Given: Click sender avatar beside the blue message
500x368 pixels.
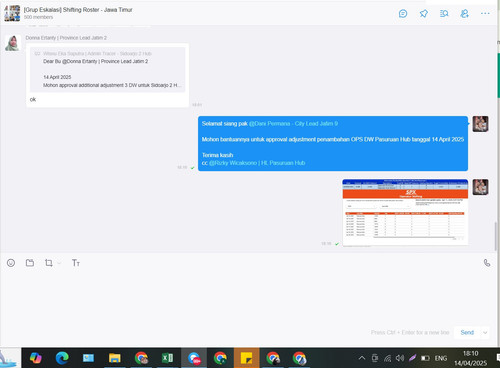Looking at the screenshot, I should [x=480, y=124].
